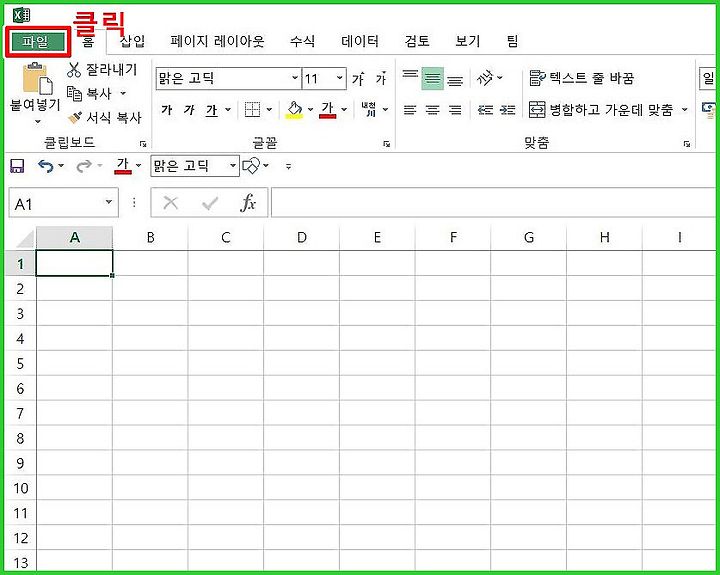Center text horizontally icon
The height and width of the screenshot is (575, 720).
point(432,110)
